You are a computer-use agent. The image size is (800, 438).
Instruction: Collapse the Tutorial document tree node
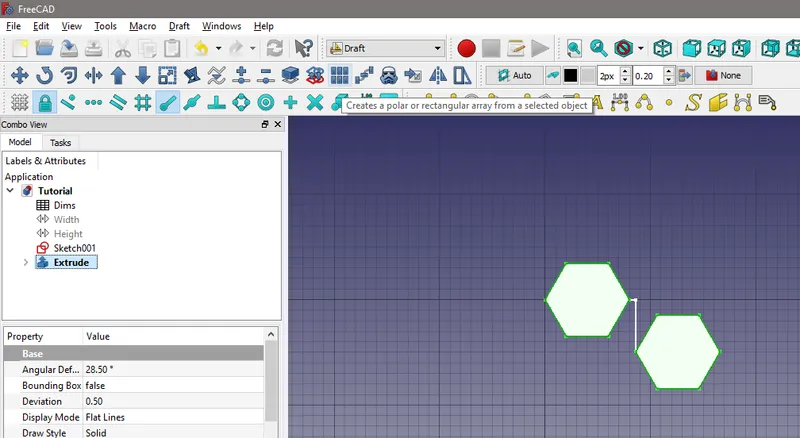[x=11, y=191]
